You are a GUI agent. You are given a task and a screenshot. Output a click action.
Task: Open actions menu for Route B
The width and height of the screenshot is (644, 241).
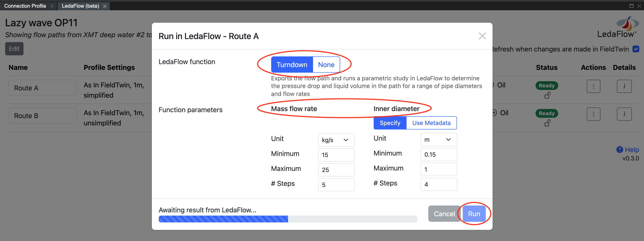593,114
